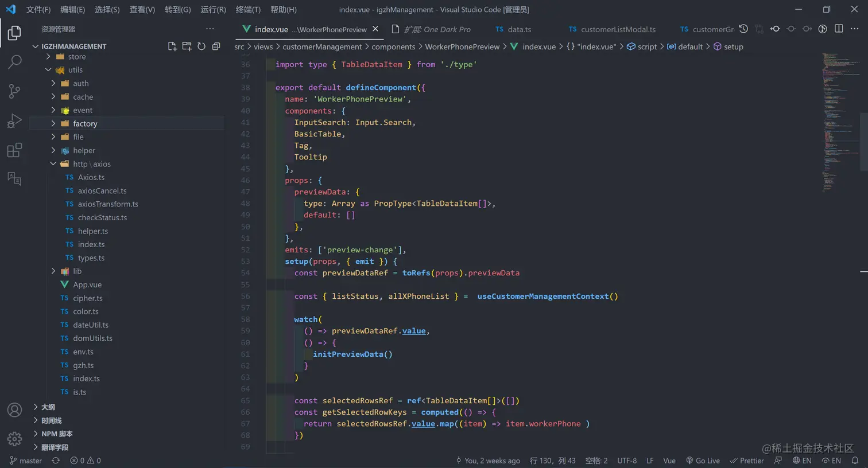
Task: Create a new file in the explorer
Action: 172,46
